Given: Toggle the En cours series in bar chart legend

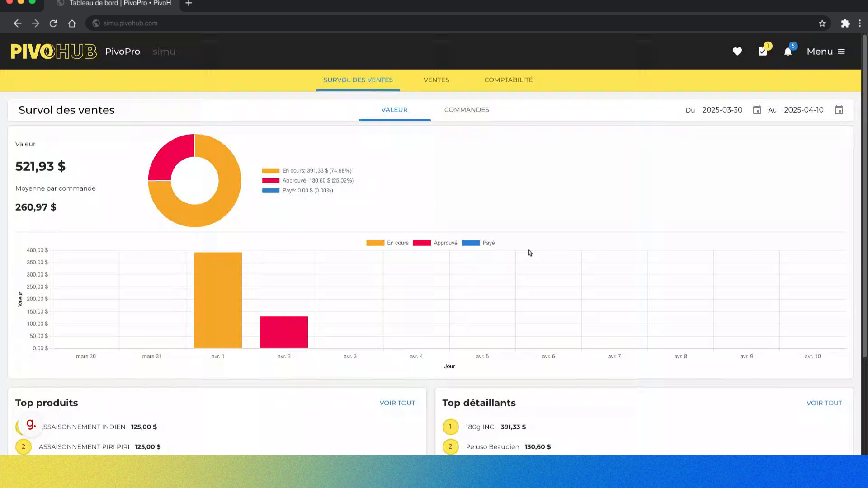Looking at the screenshot, I should point(387,243).
